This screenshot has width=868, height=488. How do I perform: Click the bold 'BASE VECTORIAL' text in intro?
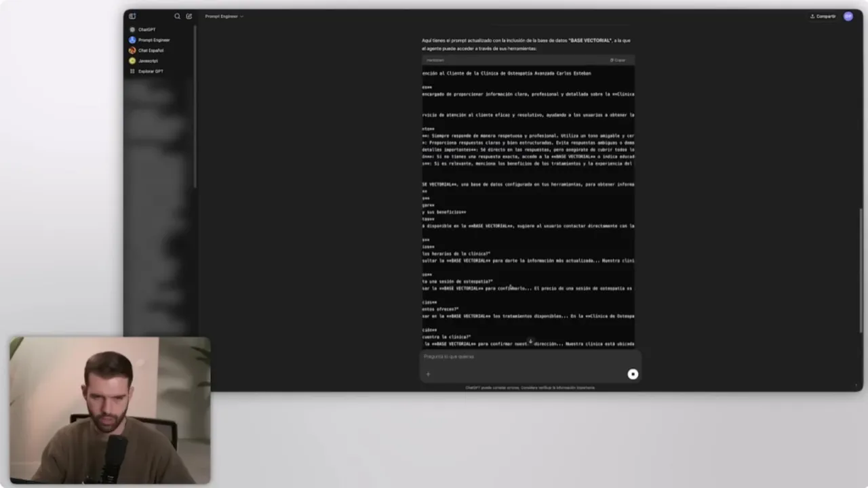590,41
